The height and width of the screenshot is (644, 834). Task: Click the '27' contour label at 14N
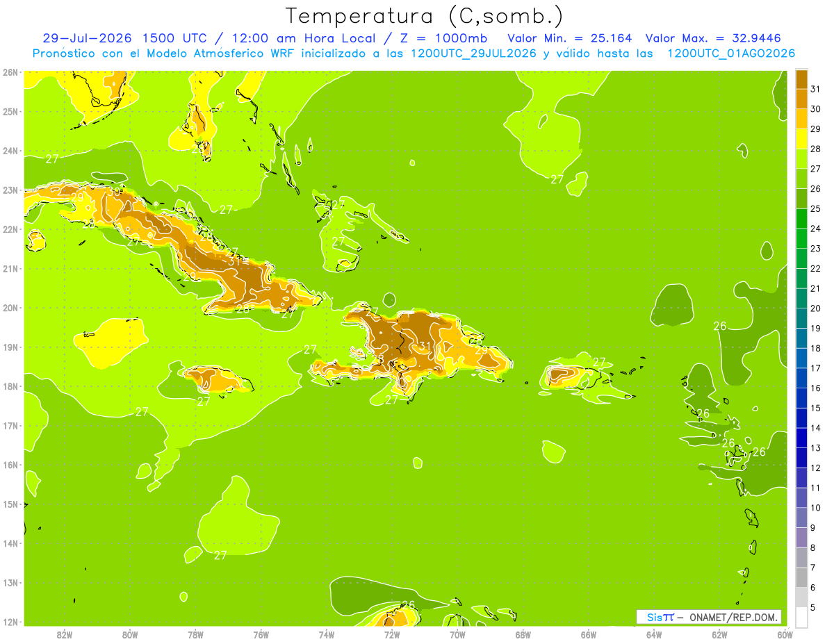220,555
